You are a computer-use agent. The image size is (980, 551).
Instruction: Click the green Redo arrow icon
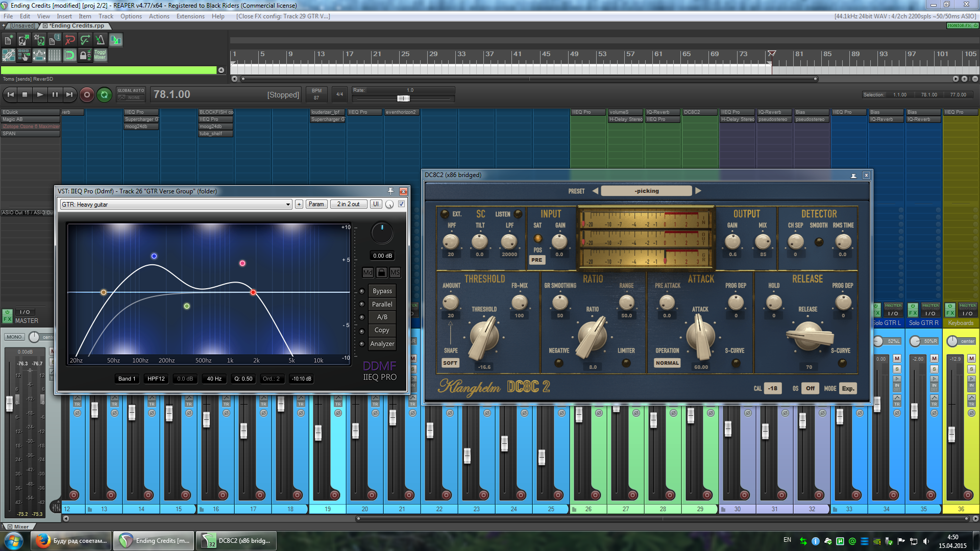[85, 40]
